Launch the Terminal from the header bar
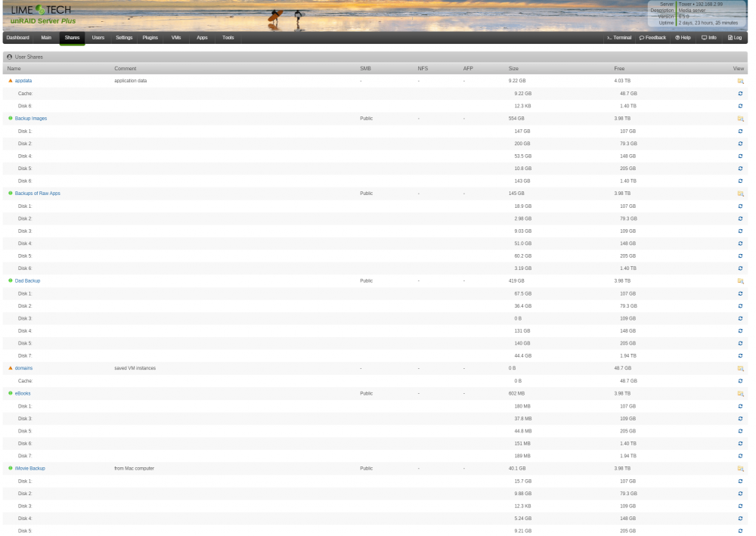The height and width of the screenshot is (536, 756). coord(619,38)
